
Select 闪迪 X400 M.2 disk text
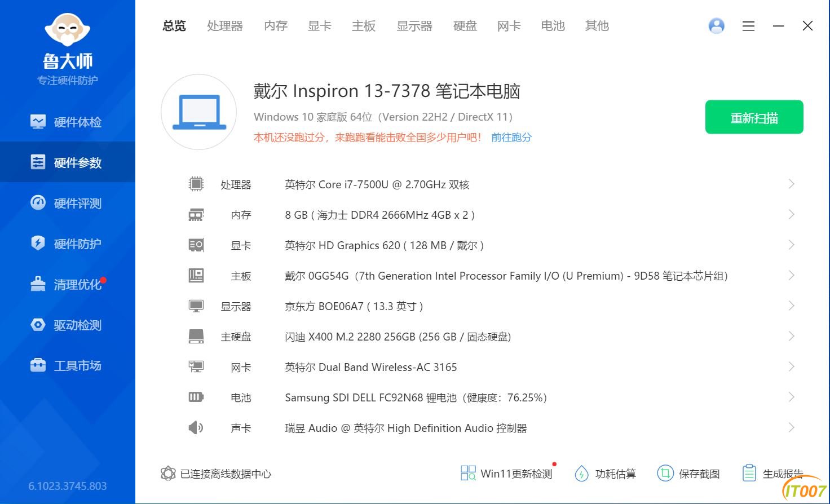point(398,337)
